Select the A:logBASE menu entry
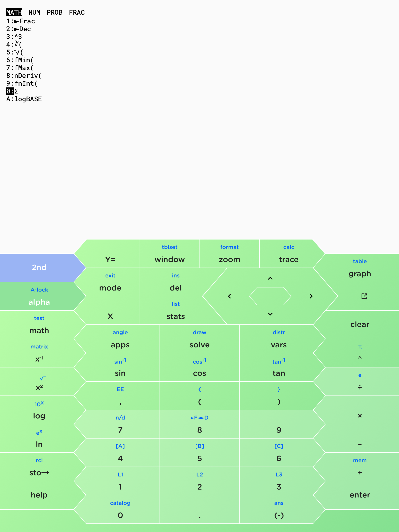399x532 pixels. coord(24,99)
